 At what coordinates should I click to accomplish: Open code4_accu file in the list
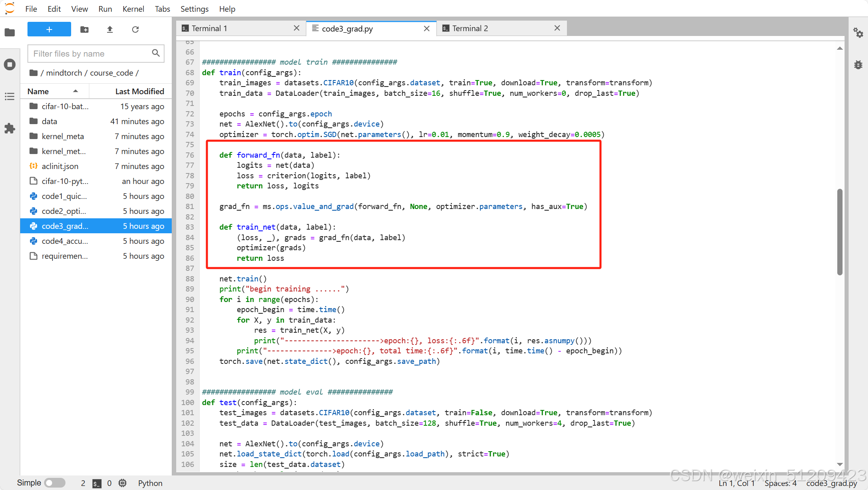pos(65,241)
